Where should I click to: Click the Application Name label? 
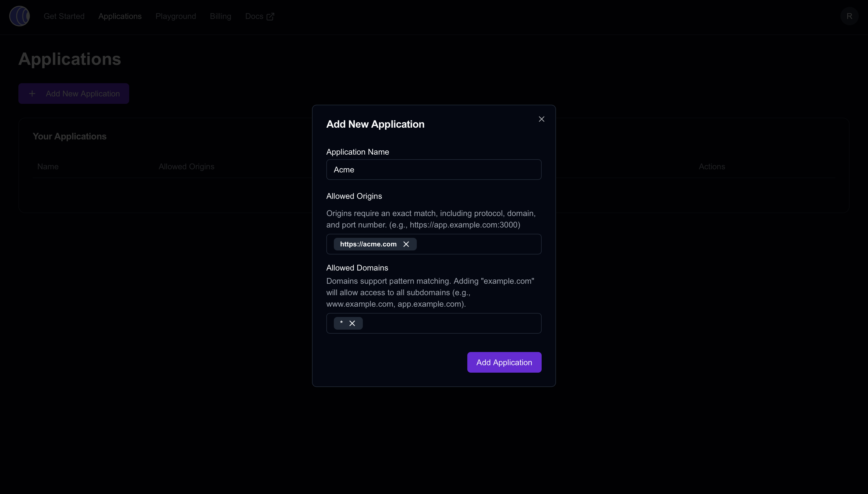click(357, 152)
